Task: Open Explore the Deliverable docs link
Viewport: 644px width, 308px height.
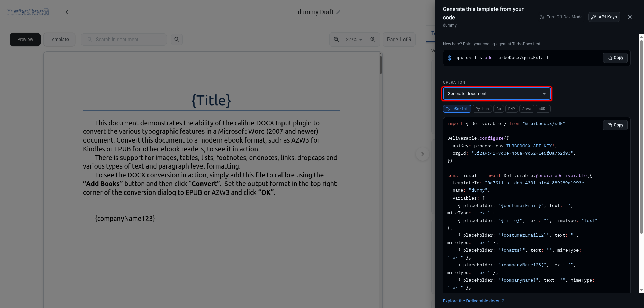Action: tap(474, 301)
